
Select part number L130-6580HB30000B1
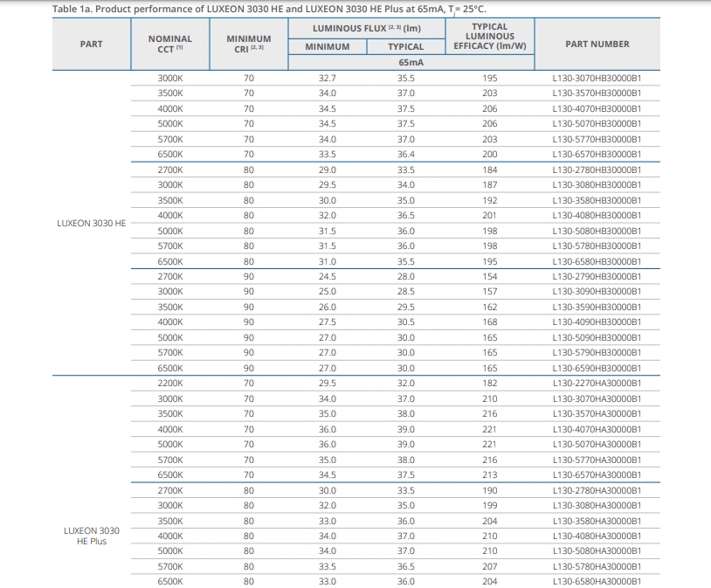597,261
